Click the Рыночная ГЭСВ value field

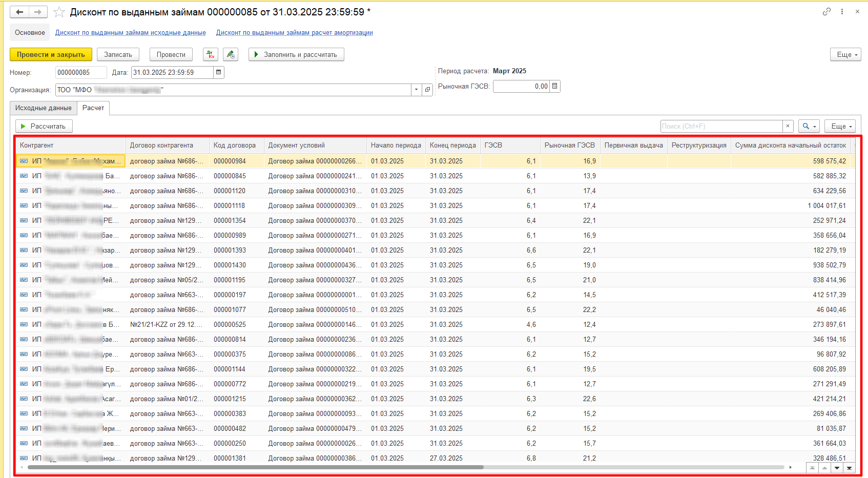click(x=521, y=86)
